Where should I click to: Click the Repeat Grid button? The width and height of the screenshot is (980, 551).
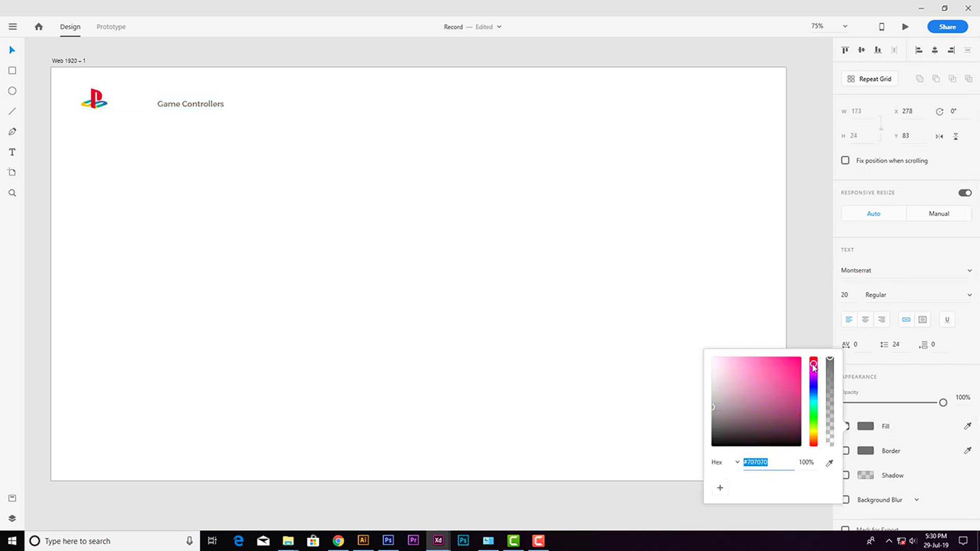point(869,79)
